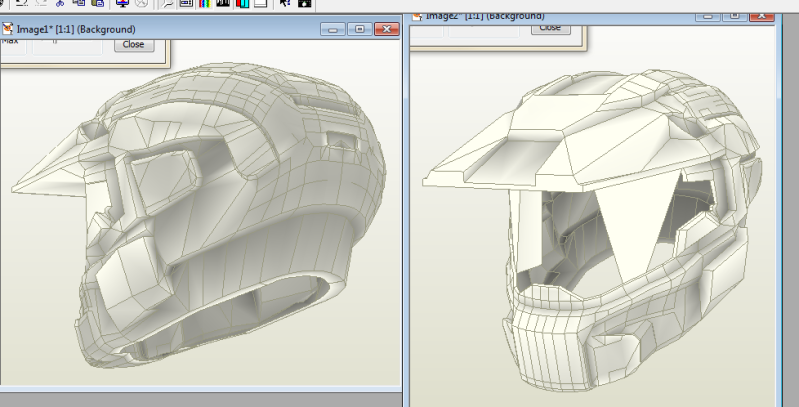
Task: Click Close button in Image2 window
Action: [x=550, y=28]
